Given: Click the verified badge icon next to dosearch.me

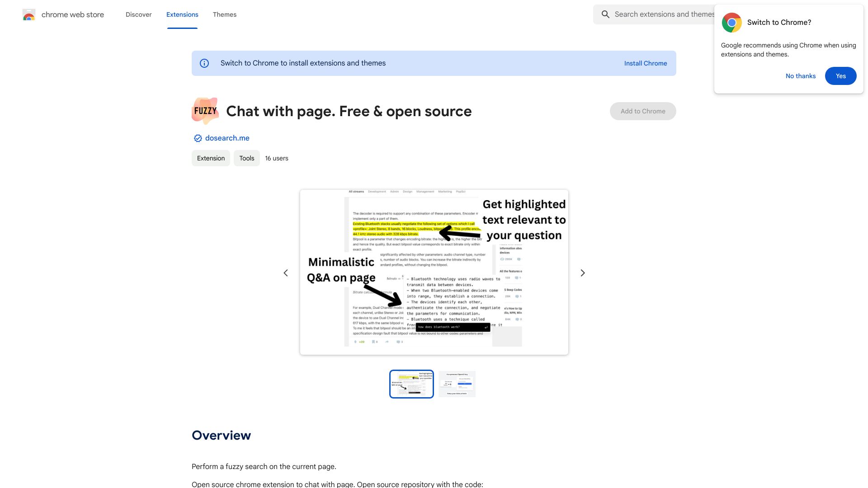Looking at the screenshot, I should 197,138.
